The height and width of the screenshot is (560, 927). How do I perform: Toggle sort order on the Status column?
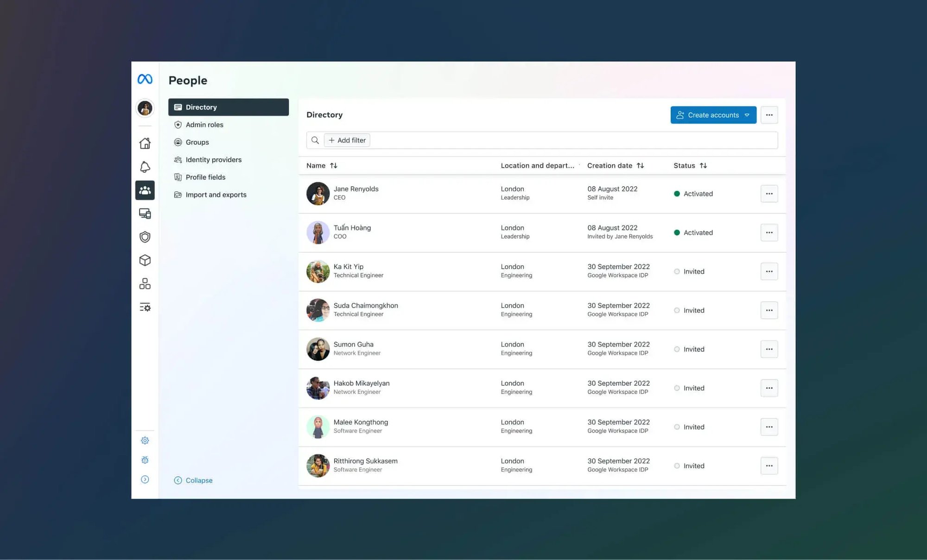(x=703, y=165)
